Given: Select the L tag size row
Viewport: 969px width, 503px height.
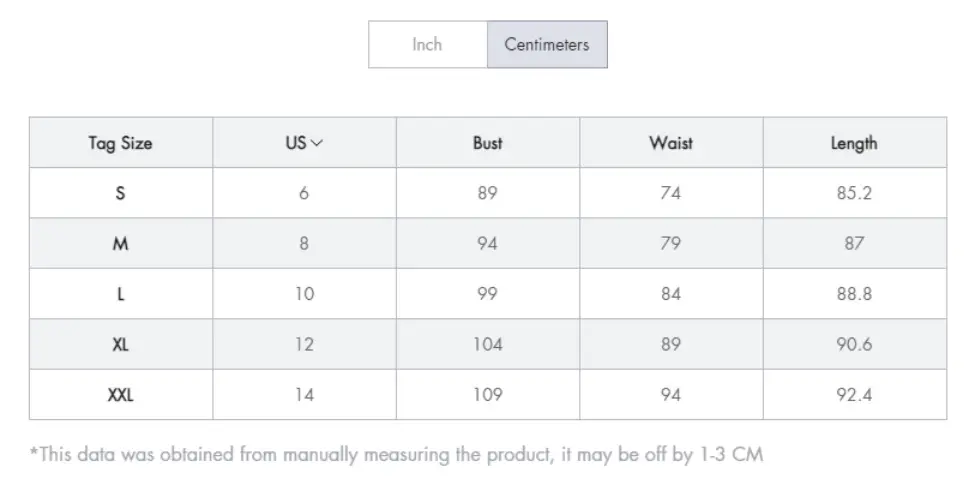Looking at the screenshot, I should coord(488,294).
